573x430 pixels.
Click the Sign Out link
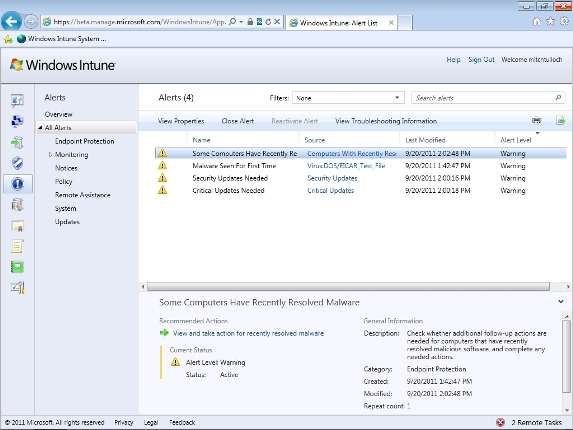click(x=481, y=60)
